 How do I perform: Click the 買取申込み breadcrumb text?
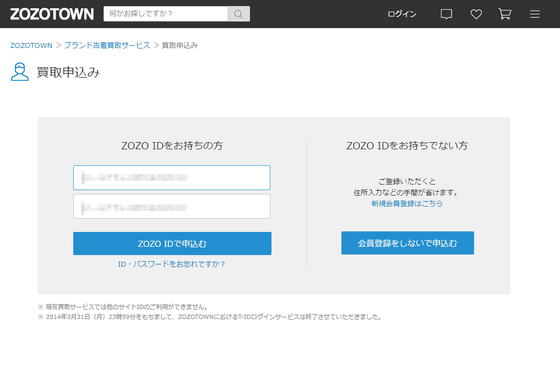tap(180, 45)
